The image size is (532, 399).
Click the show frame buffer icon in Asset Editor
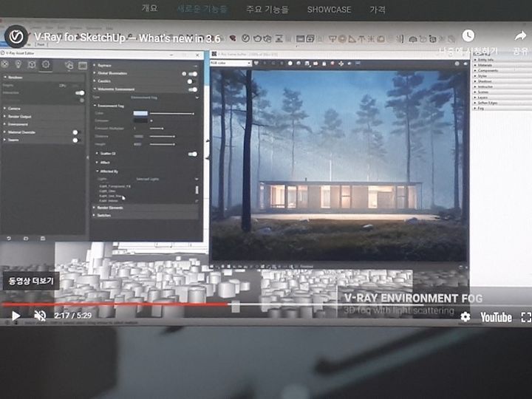tap(83, 66)
